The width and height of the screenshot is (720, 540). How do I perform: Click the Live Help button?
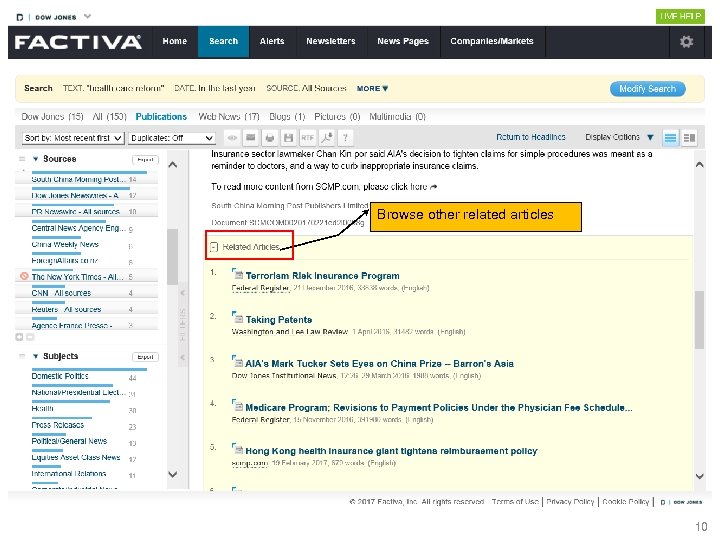(680, 17)
